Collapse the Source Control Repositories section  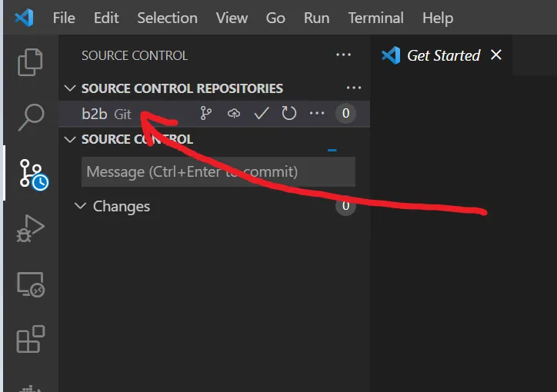71,88
